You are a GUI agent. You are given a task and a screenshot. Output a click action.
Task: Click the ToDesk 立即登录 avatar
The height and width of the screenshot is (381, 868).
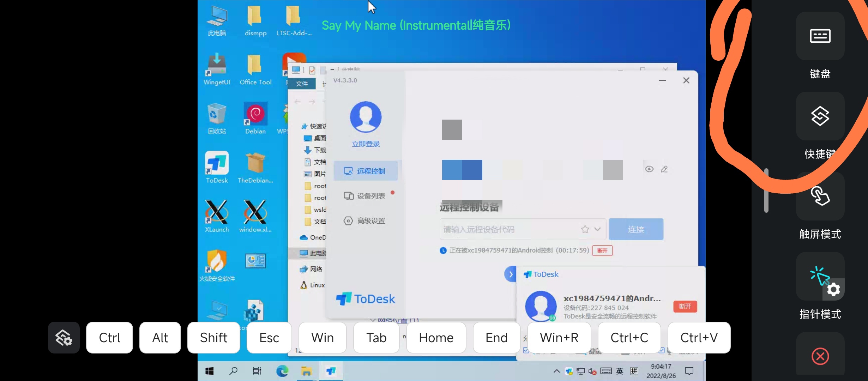click(366, 117)
